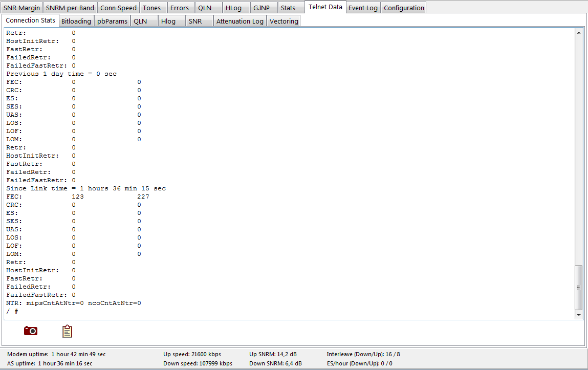Click the ES/hour (Down/Up) status entry
588x370 pixels.
(x=360, y=363)
